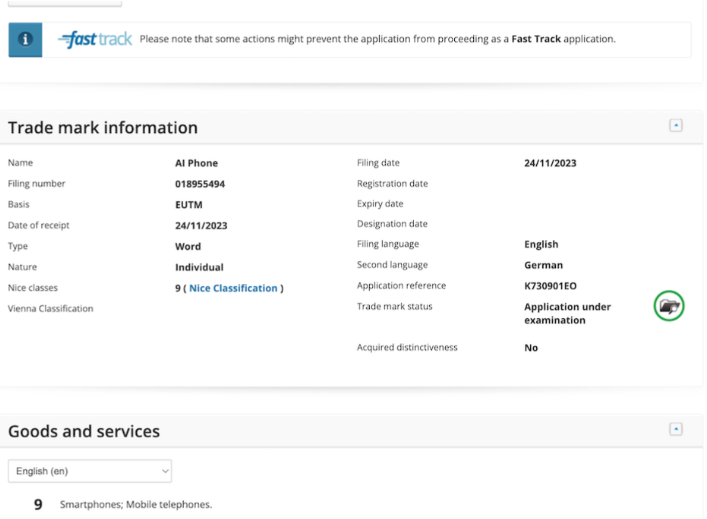Collapse the Trade mark information section
This screenshot has width=707, height=519.
(676, 127)
